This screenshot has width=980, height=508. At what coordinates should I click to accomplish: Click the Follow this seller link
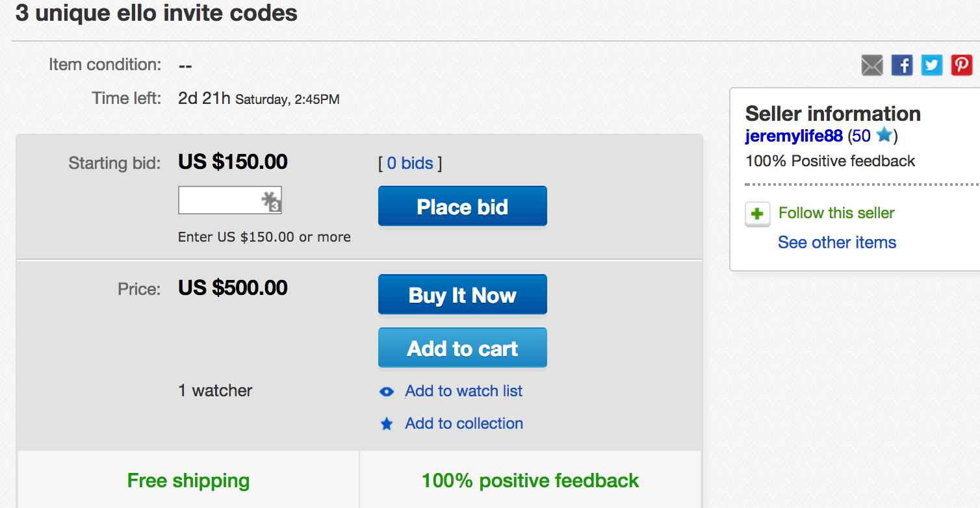836,213
